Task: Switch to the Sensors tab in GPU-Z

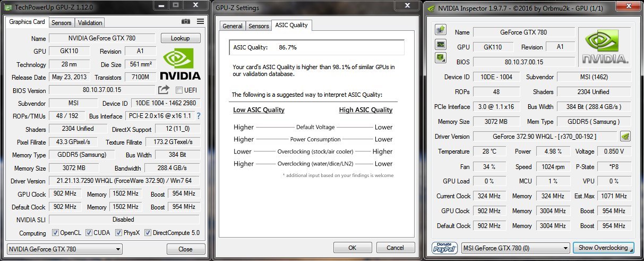Action: pos(62,23)
